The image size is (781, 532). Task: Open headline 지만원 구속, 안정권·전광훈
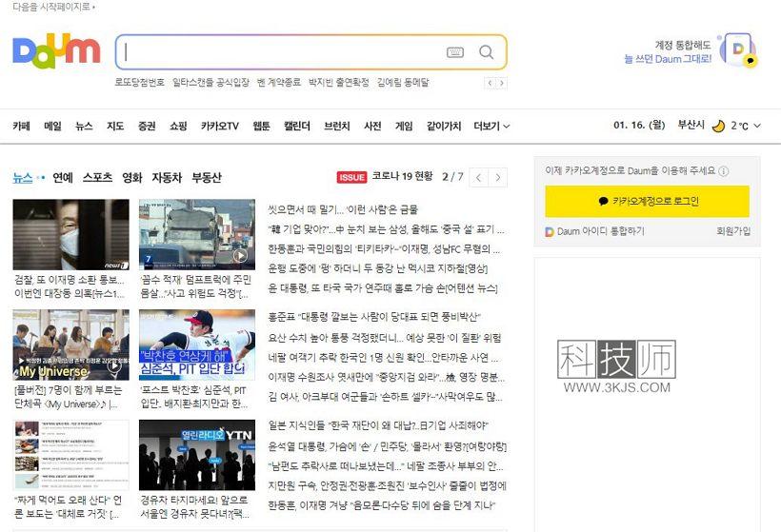pos(387,485)
